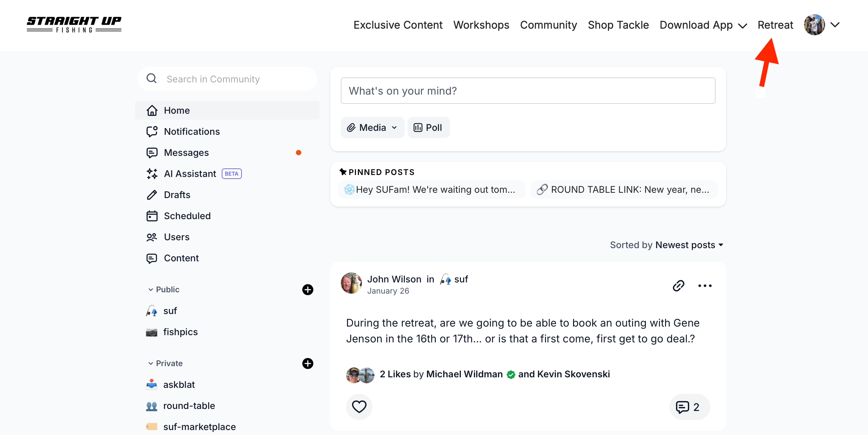The width and height of the screenshot is (868, 435).
Task: Expand the Media attachment dropdown
Action: (372, 128)
